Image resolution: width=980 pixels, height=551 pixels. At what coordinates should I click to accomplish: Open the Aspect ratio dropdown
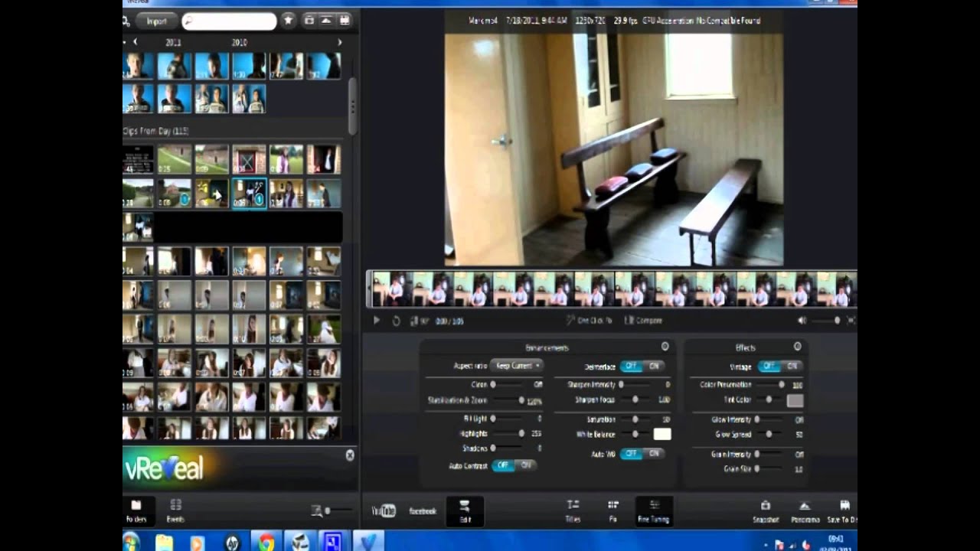pos(516,366)
